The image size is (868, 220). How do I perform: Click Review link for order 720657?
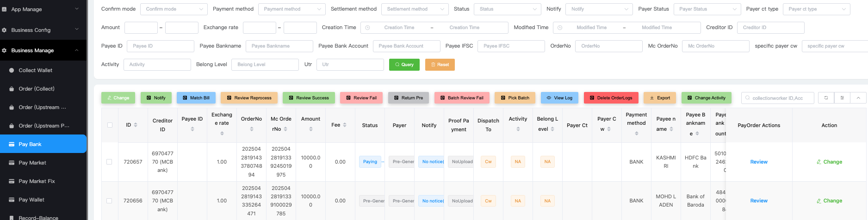coord(759,162)
